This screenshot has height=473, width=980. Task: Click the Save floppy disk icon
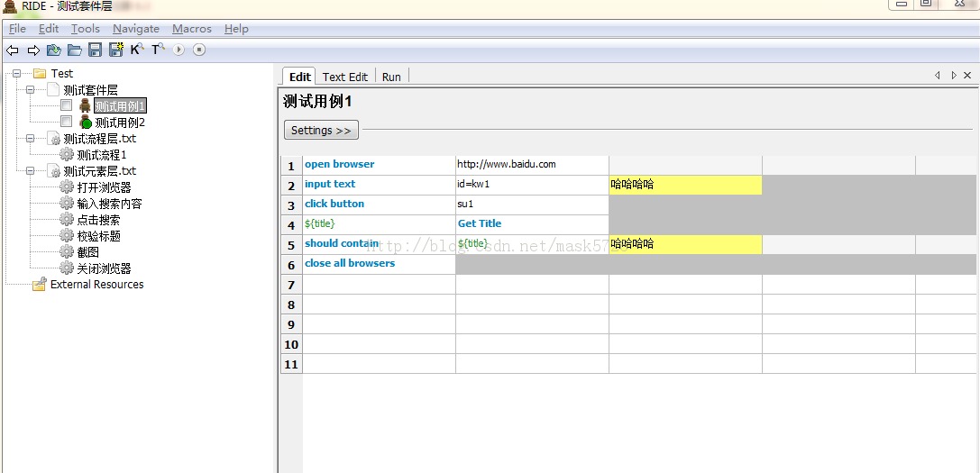pos(95,50)
